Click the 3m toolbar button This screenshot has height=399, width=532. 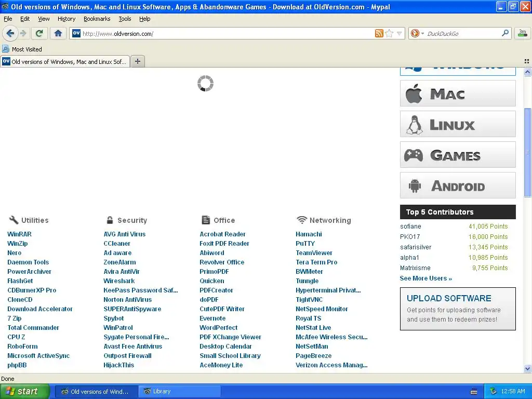click(x=523, y=33)
